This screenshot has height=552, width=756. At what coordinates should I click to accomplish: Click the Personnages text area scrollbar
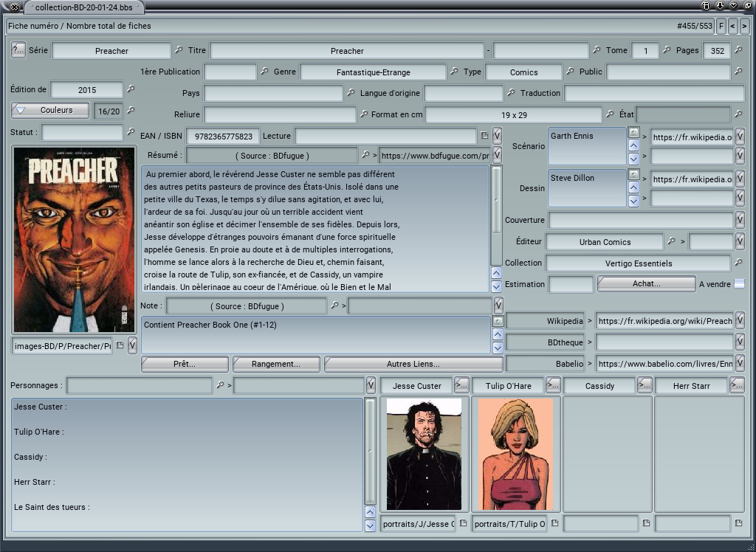371,451
